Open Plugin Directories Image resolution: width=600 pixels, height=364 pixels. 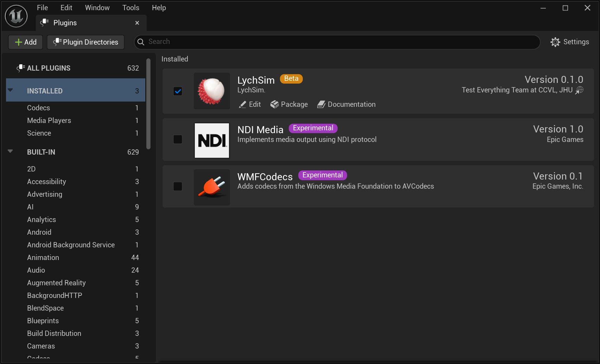click(86, 42)
